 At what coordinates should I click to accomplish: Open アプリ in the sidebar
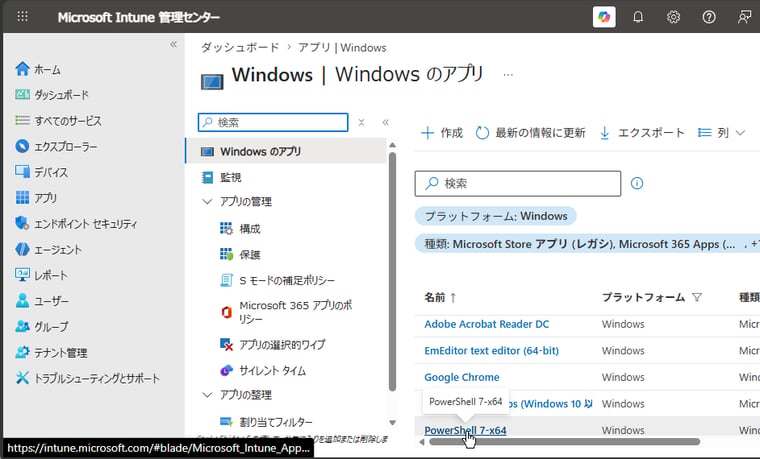(36, 198)
